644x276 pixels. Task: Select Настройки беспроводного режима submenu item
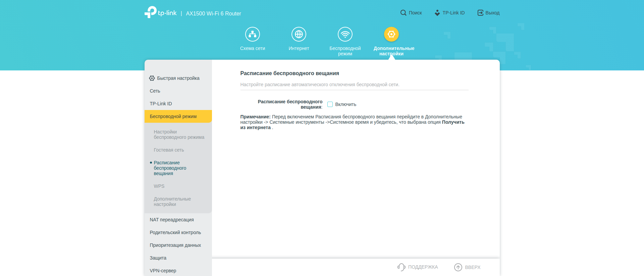[x=179, y=134]
